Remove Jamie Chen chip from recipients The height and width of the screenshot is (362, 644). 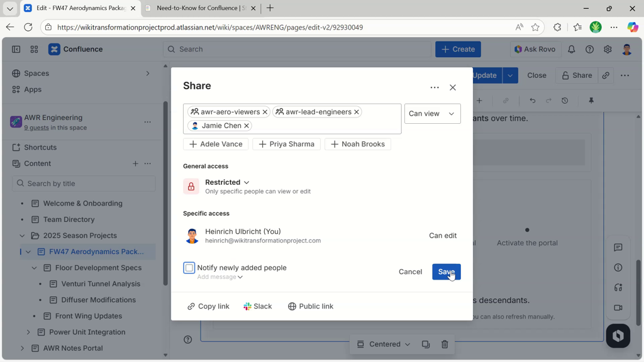tap(247, 126)
